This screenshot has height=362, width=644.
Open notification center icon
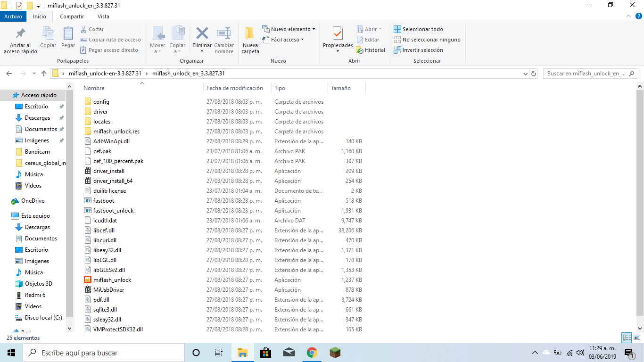point(628,353)
